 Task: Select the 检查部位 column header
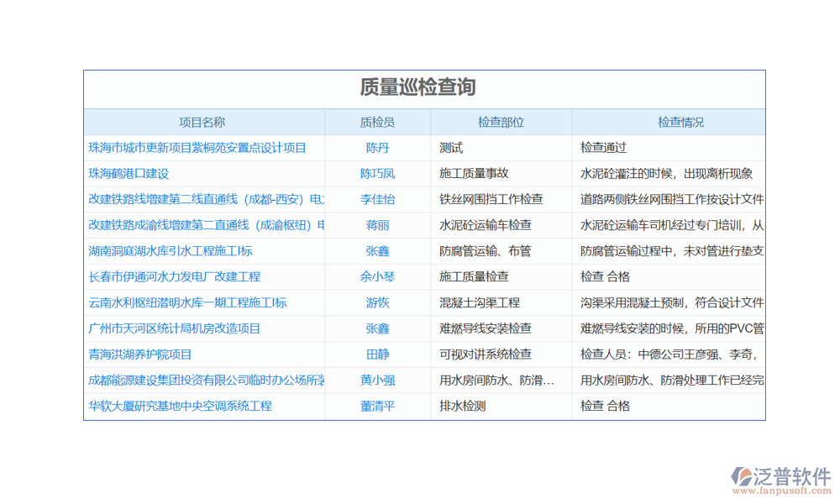[x=501, y=122]
